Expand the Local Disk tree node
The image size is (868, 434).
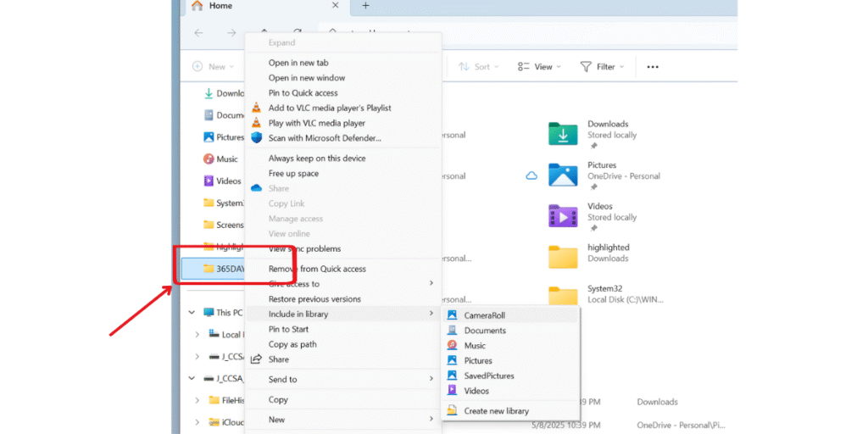(x=197, y=334)
